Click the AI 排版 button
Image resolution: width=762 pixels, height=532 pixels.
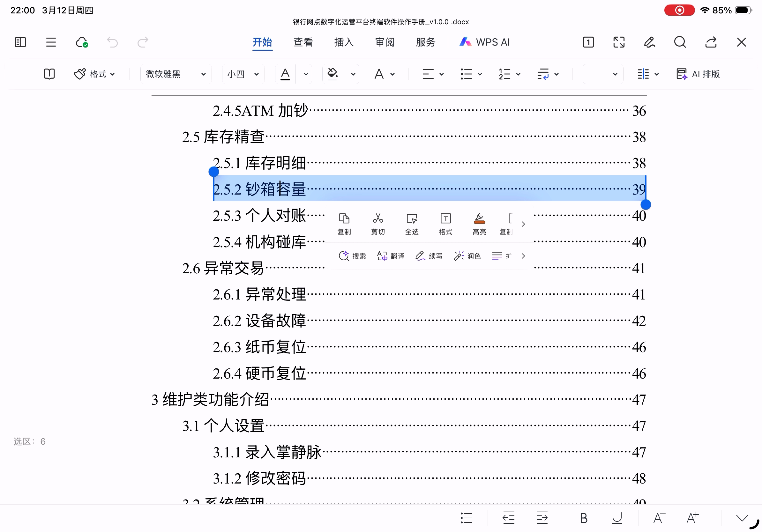pyautogui.click(x=698, y=74)
